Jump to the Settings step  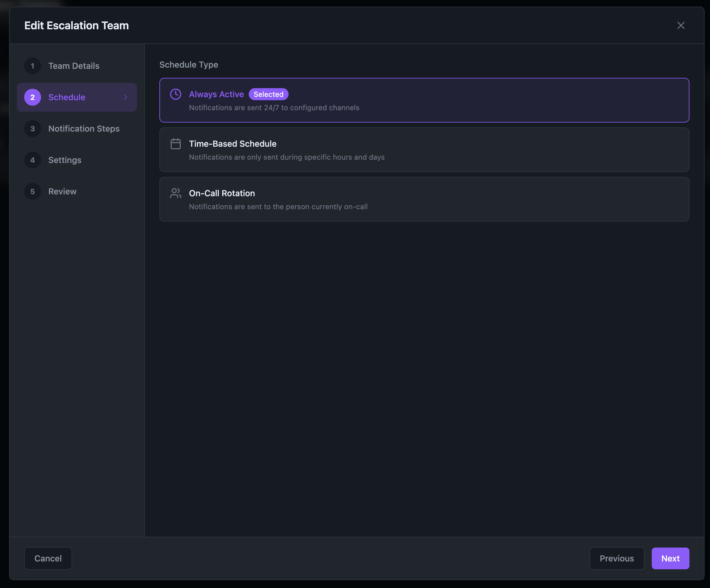(x=77, y=160)
